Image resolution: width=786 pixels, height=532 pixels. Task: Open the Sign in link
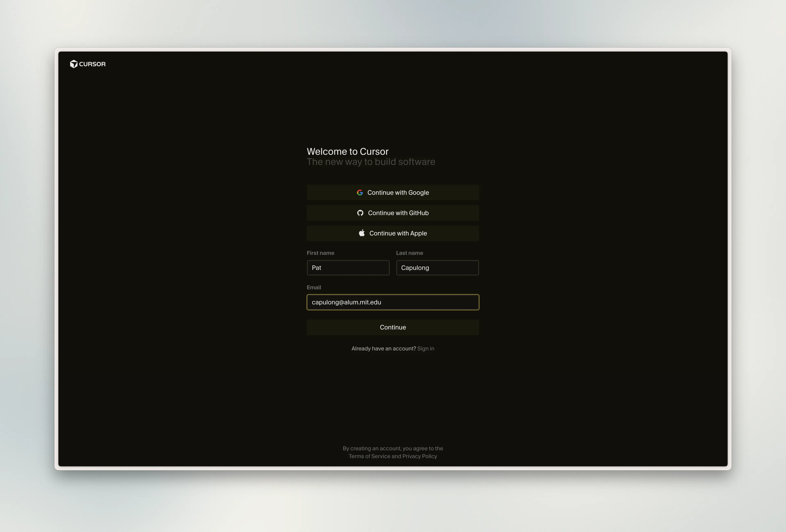coord(426,348)
